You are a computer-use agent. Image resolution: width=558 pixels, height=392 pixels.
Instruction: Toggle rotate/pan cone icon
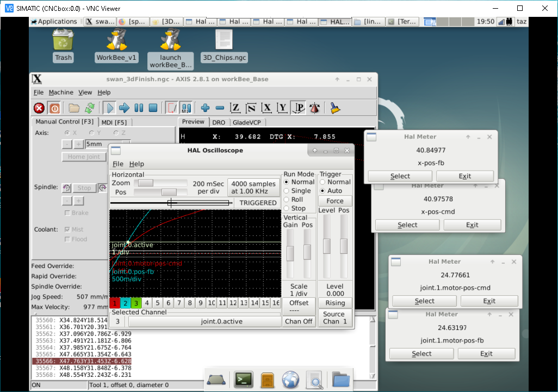tap(314, 108)
